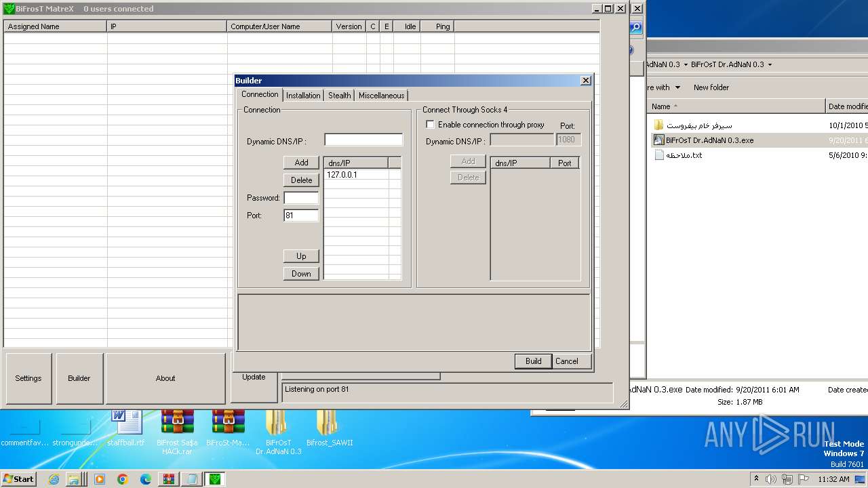The image size is (868, 488).
Task: Click the Arabic-named folder icon in Explorer
Action: pos(658,125)
